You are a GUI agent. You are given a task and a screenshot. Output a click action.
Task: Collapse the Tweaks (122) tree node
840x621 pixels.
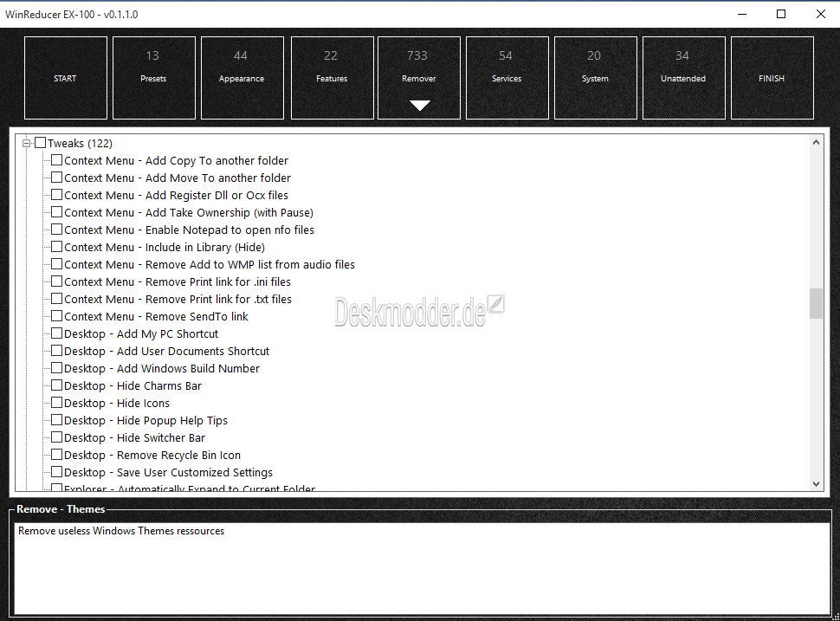click(x=26, y=143)
